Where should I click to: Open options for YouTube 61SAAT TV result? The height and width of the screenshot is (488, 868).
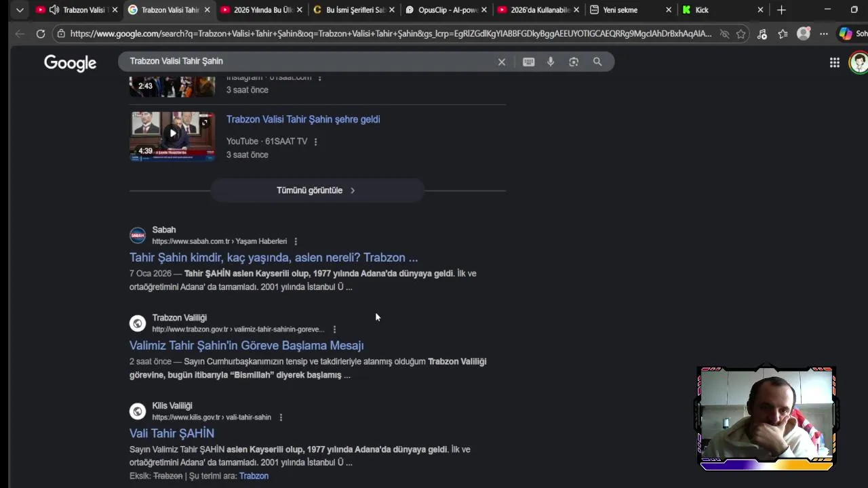point(315,142)
